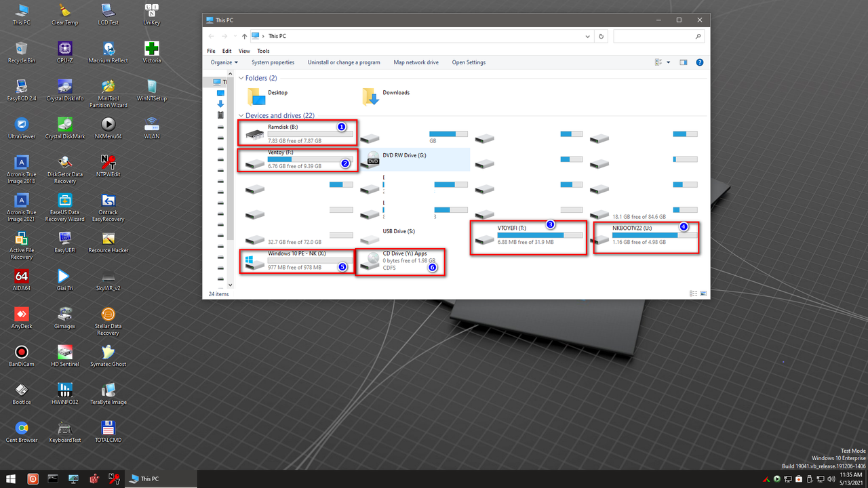Open the Edit menu
868x488 pixels.
(x=227, y=51)
